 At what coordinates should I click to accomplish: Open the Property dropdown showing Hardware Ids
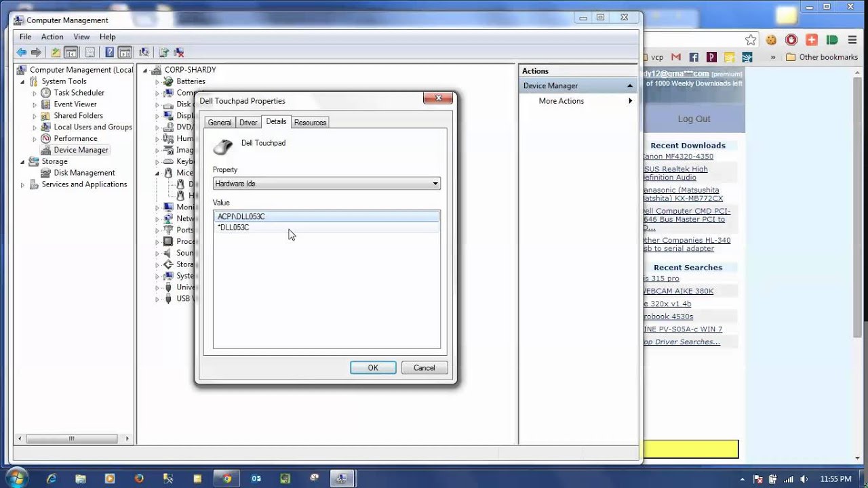tap(327, 184)
